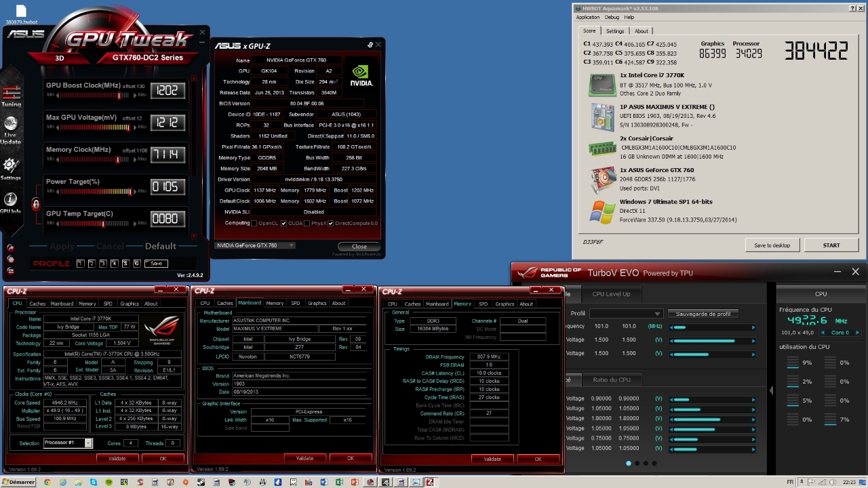Toggle OpenCL checkbox in GPU-Z
Image resolution: width=868 pixels, height=488 pixels.
[254, 223]
